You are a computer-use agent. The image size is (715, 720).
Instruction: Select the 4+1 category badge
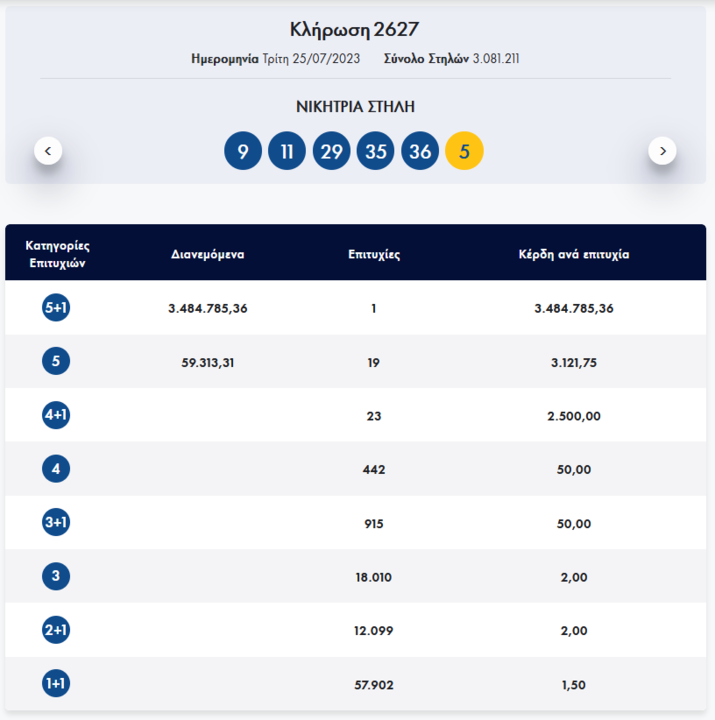click(x=56, y=416)
